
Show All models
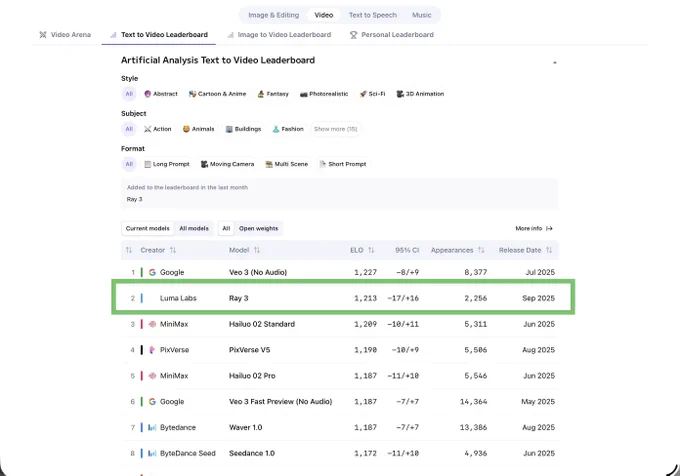point(194,228)
